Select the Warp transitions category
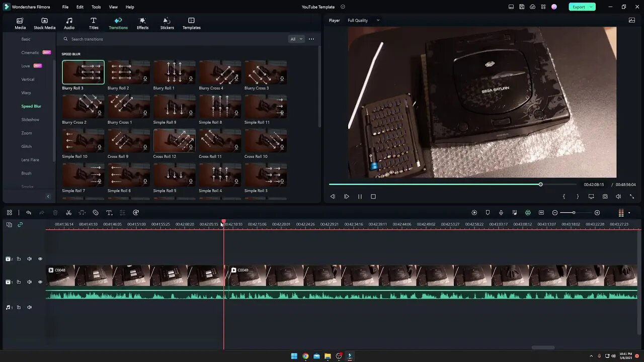This screenshot has width=644, height=362. pos(26,93)
